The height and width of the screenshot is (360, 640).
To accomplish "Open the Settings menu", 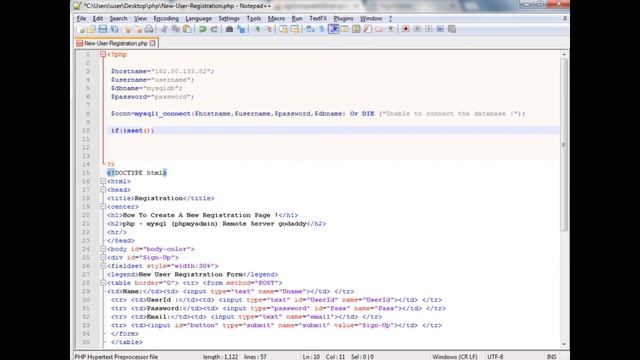I will tap(229, 18).
